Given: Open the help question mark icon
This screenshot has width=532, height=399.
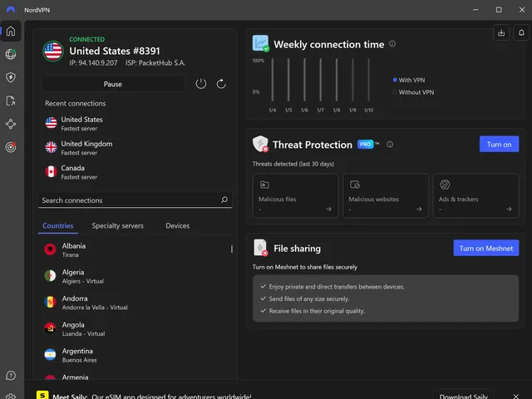Looking at the screenshot, I should (x=11, y=376).
